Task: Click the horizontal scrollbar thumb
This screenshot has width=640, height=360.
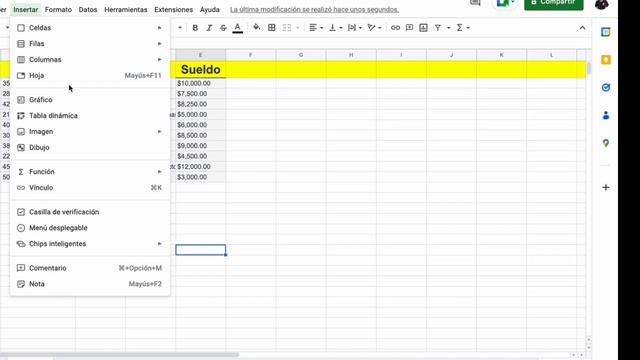Action: coord(119,355)
